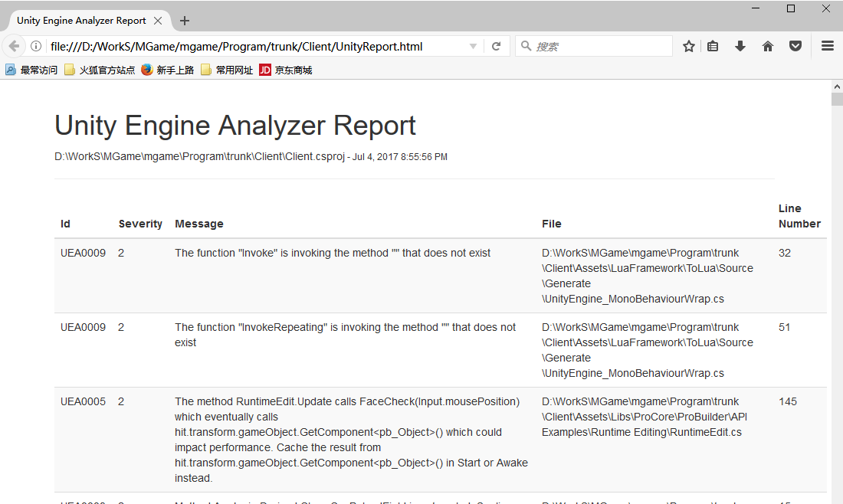Go to the home page icon
843x504 pixels.
(x=768, y=46)
